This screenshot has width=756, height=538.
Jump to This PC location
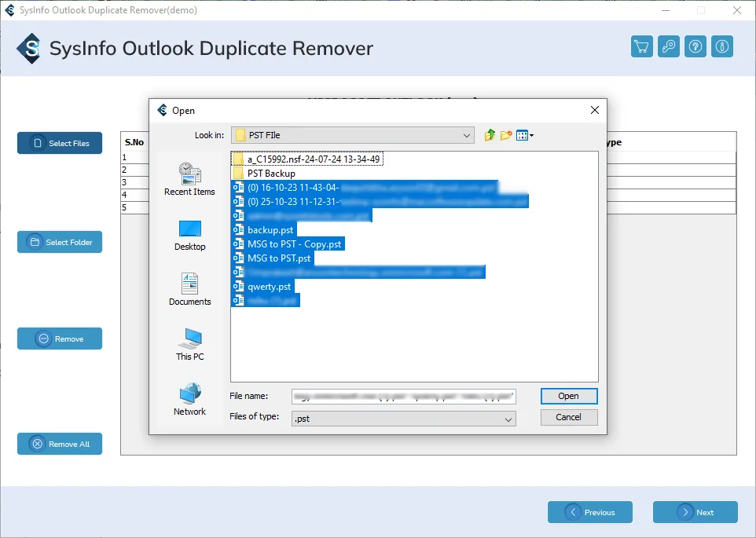(x=189, y=344)
